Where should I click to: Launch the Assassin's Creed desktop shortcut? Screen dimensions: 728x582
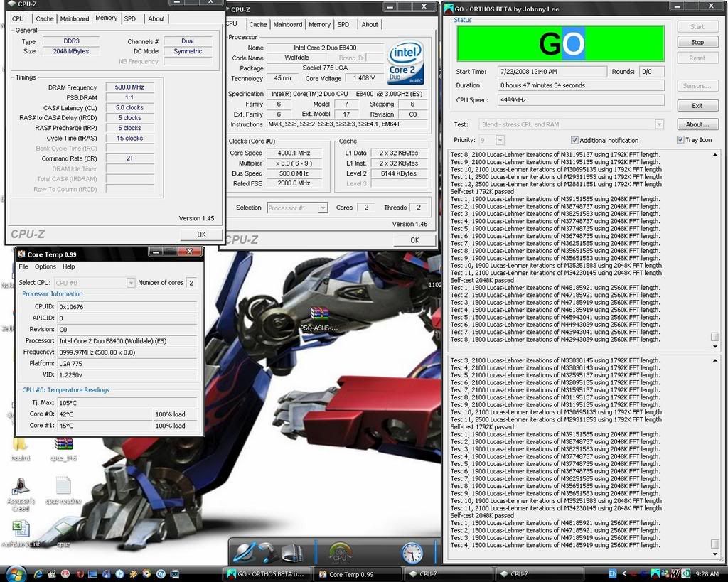pyautogui.click(x=21, y=486)
